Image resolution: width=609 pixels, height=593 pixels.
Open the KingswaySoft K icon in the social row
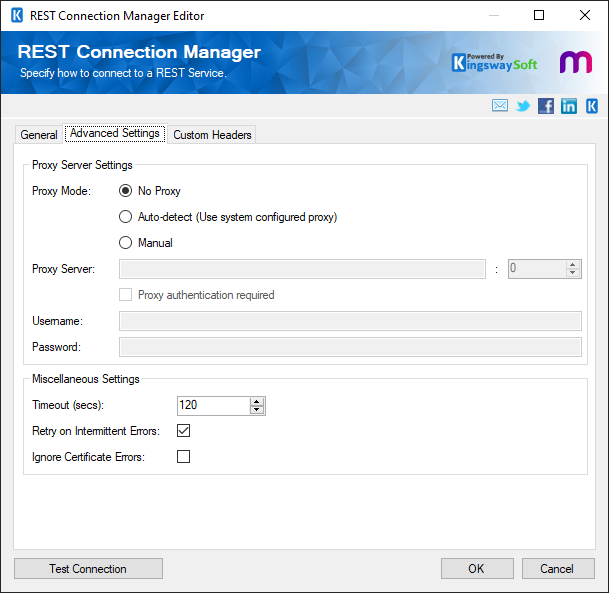point(592,106)
